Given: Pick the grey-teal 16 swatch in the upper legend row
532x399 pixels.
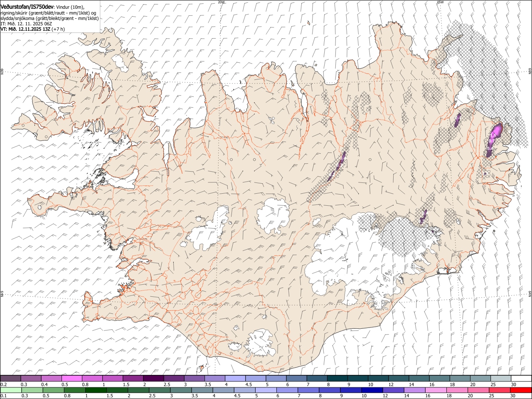Looking at the screenshot, I should [x=440, y=379].
